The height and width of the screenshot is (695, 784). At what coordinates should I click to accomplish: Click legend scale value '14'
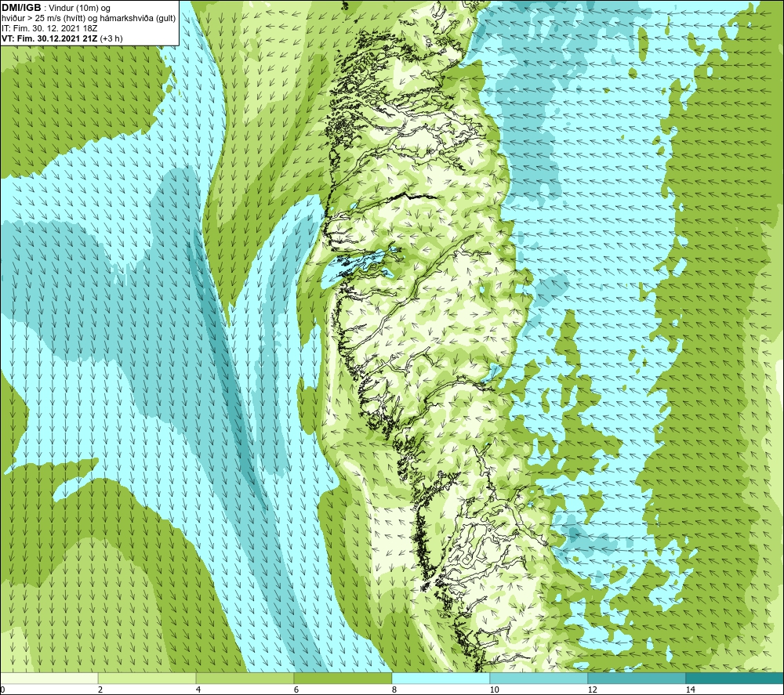691,690
